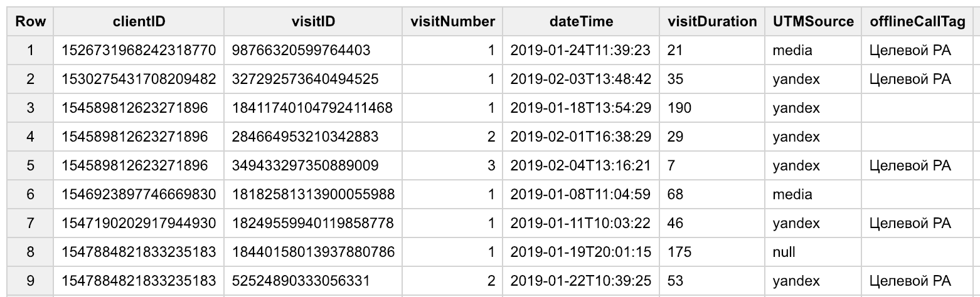Click the Целевой PA tag in row 9

point(910,281)
